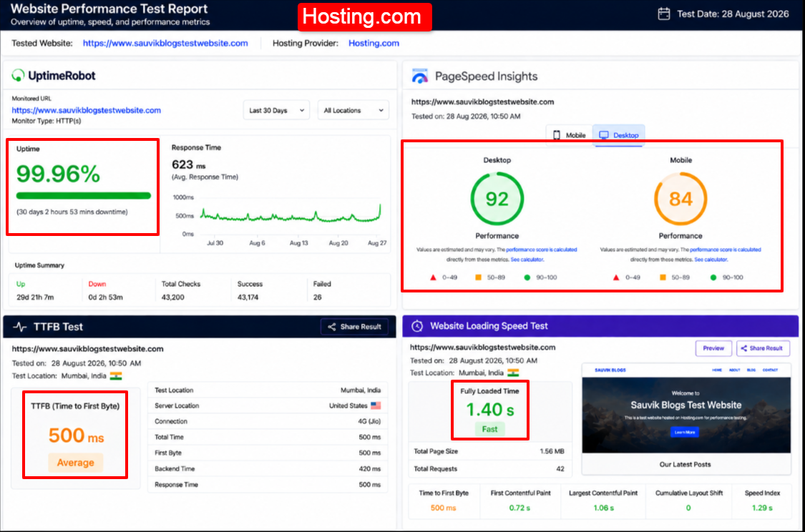Click the Fully Loaded Time 1.40 s
The width and height of the screenshot is (805, 532).
489,410
